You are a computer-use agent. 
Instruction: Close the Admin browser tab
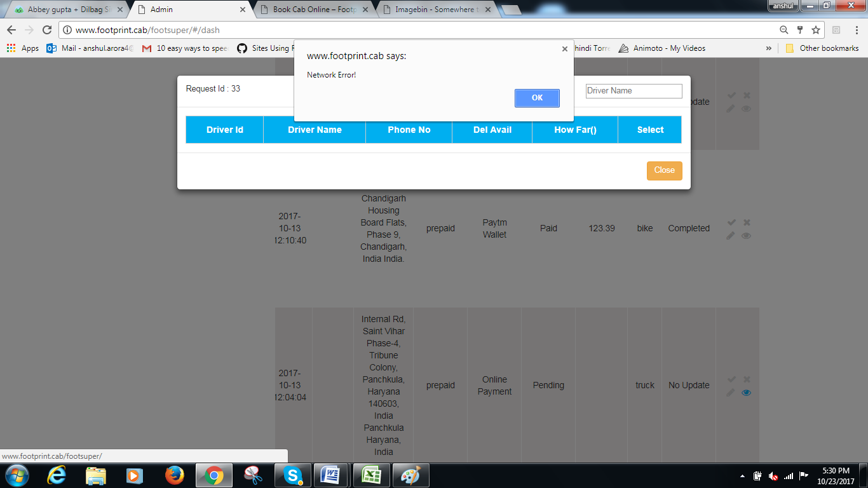tap(242, 10)
